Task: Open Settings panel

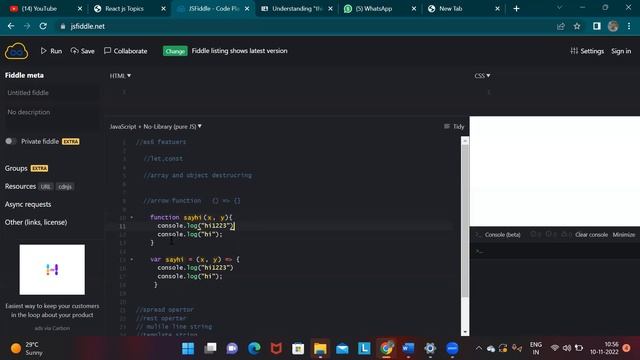Action: tap(587, 51)
